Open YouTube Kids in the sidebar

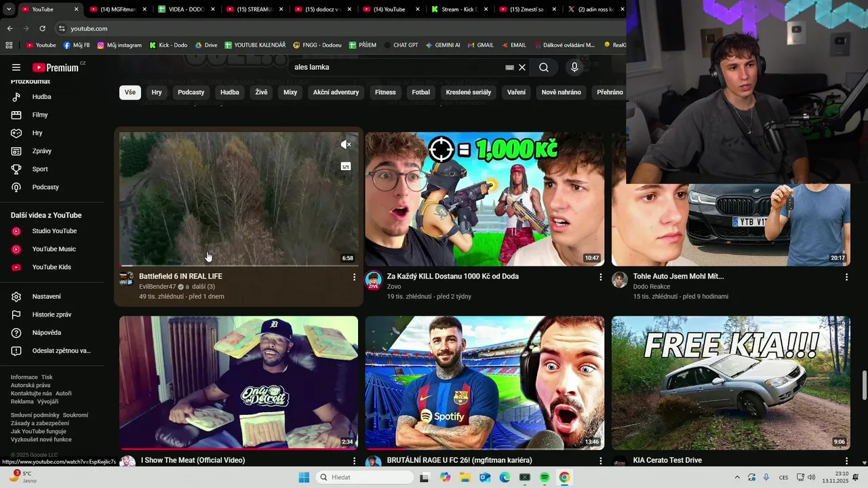click(52, 267)
